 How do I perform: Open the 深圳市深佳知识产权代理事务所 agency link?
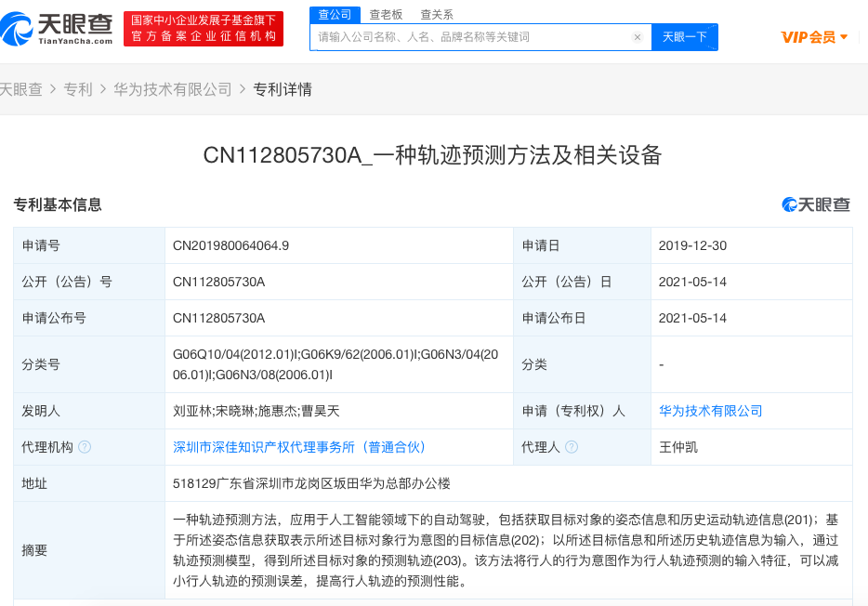pyautogui.click(x=299, y=447)
